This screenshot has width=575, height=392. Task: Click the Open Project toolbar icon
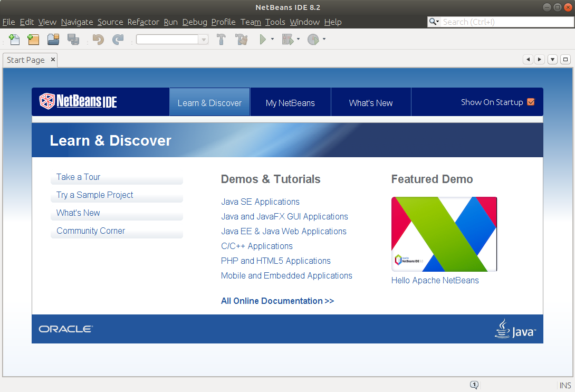pyautogui.click(x=53, y=39)
